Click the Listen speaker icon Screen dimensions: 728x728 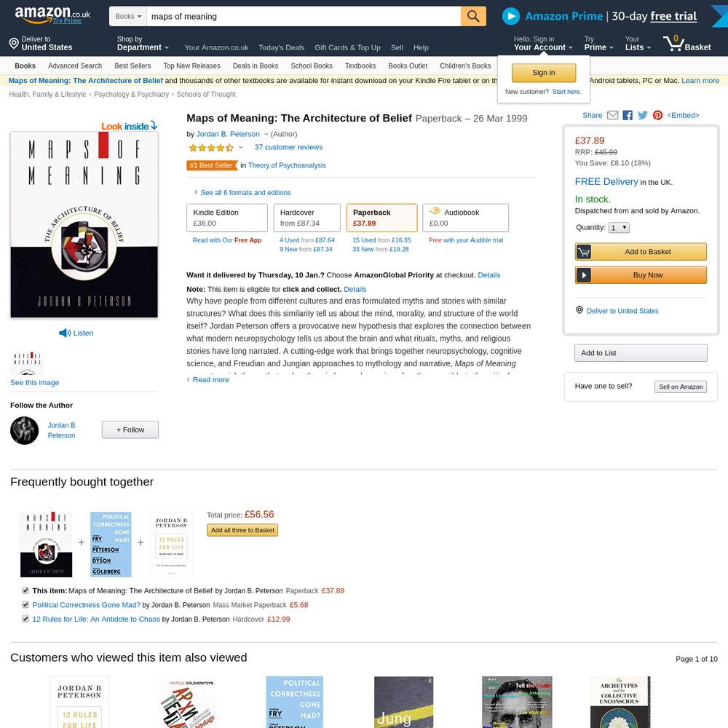click(65, 333)
